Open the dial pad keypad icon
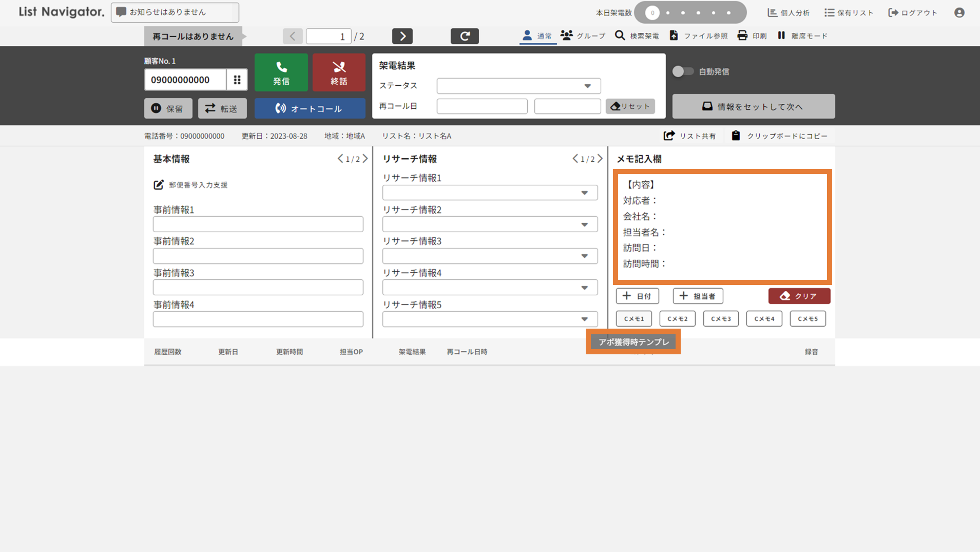This screenshot has height=552, width=980. (237, 80)
